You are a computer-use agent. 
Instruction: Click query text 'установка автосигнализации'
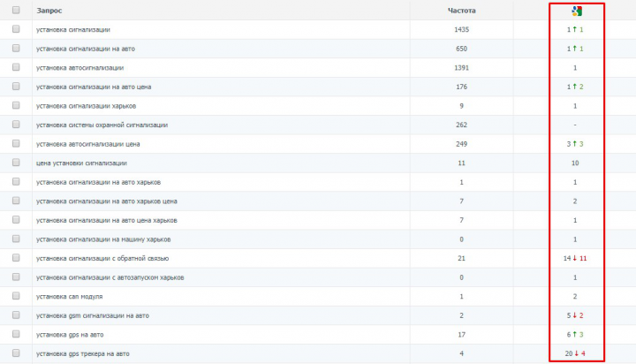[79, 68]
